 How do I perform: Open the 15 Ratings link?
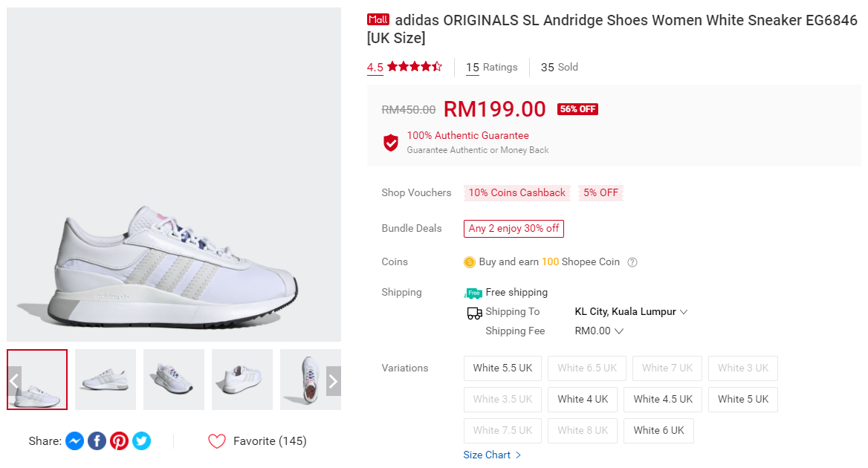[491, 68]
